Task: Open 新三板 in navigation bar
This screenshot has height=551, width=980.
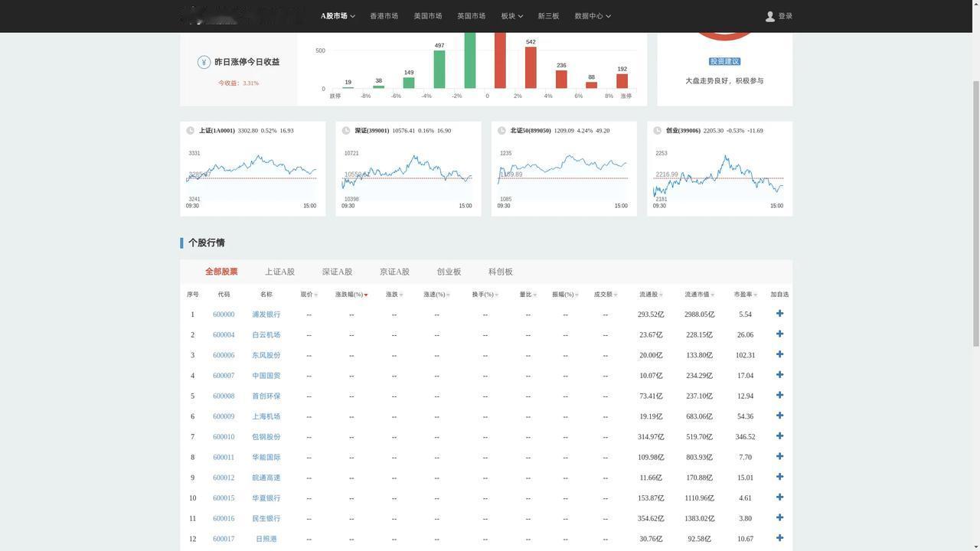Action: click(548, 16)
